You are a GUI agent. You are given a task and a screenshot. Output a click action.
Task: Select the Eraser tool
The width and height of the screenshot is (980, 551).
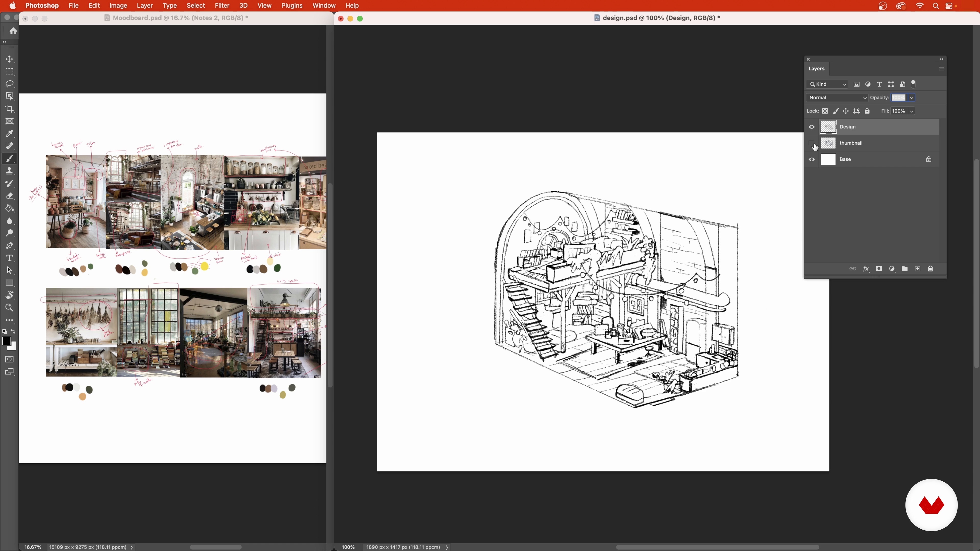tap(9, 196)
